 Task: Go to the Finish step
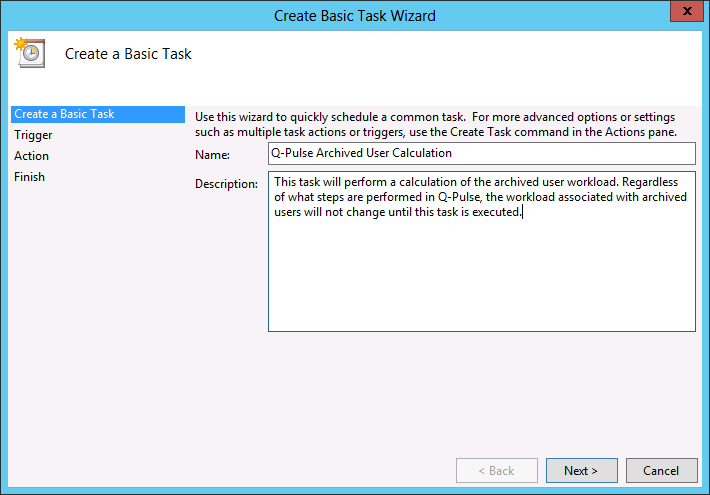[x=29, y=177]
